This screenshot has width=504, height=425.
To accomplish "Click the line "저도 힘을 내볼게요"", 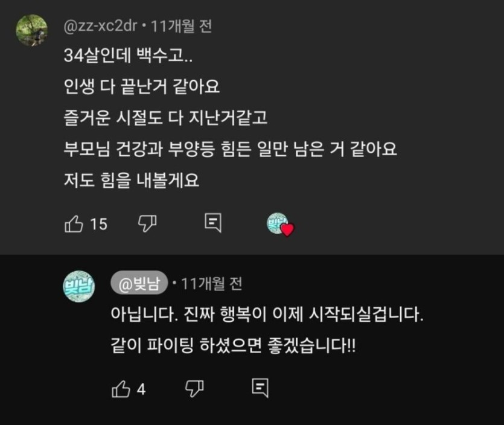I will 131,179.
